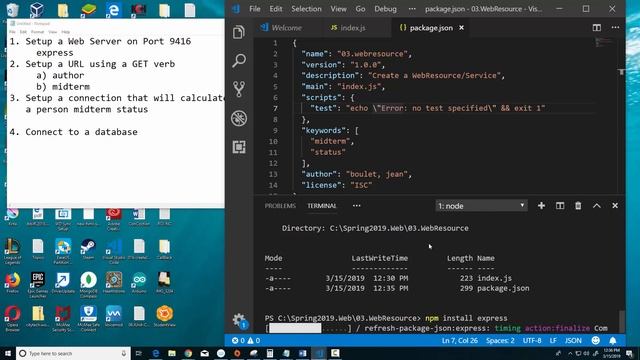This screenshot has height=360, width=640.
Task: Open terminal selector dropdown '1: node'
Action: [x=481, y=206]
